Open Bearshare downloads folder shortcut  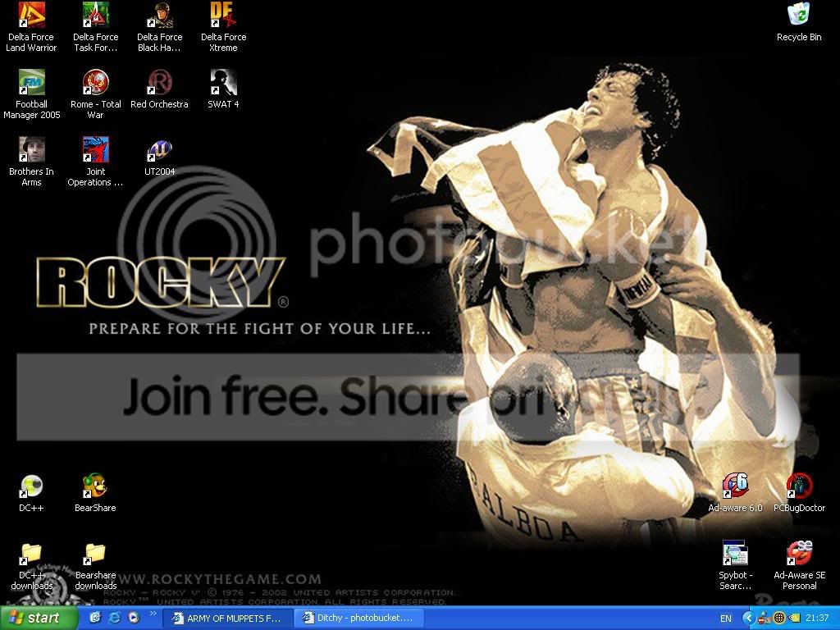[95, 567]
